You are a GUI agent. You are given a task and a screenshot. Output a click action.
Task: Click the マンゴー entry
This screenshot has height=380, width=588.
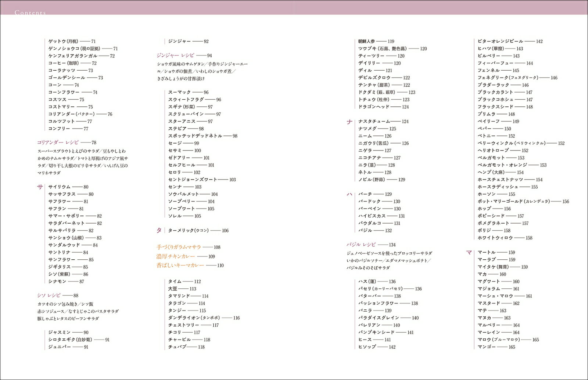click(x=487, y=347)
